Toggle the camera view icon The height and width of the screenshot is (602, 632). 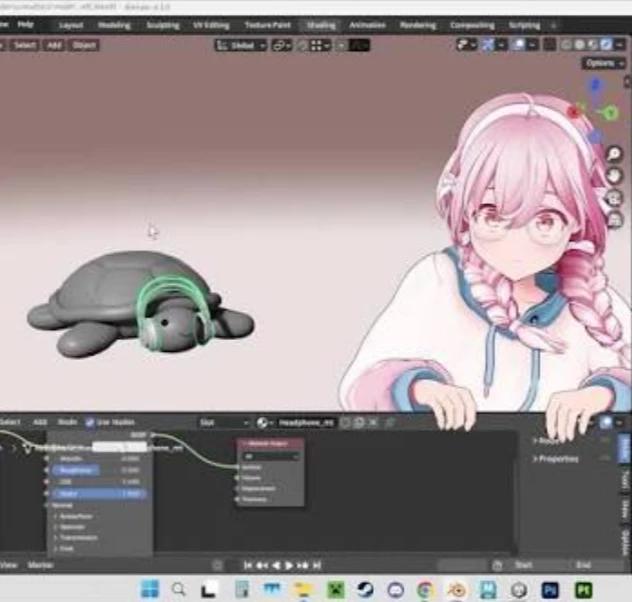[614, 198]
